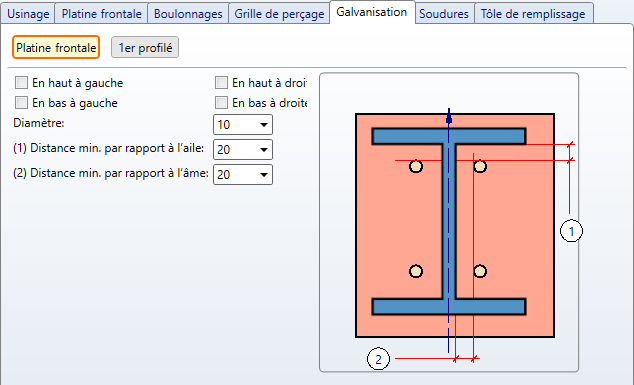Select the upper-left galvanisation hole in diagram

tap(416, 166)
